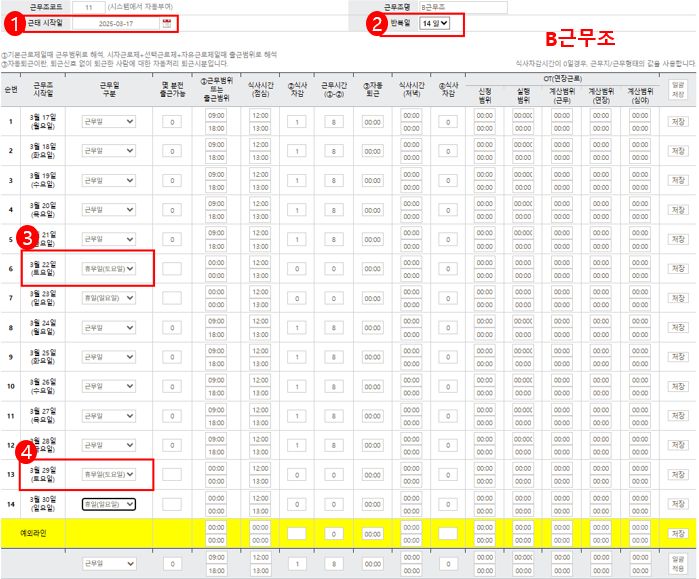
Task: Click 자동퇴근 time field in row 5
Action: coord(372,239)
